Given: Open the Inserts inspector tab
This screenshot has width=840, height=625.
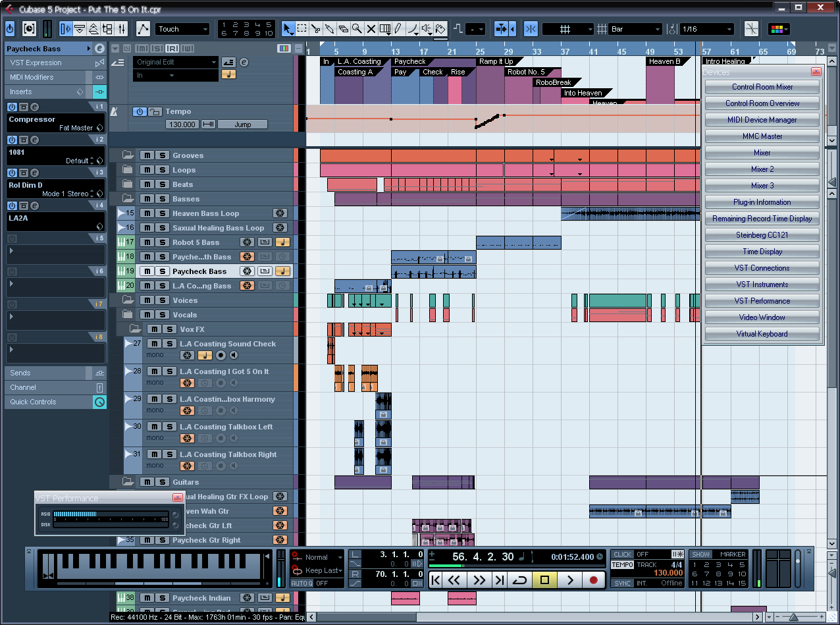Looking at the screenshot, I should [x=55, y=92].
